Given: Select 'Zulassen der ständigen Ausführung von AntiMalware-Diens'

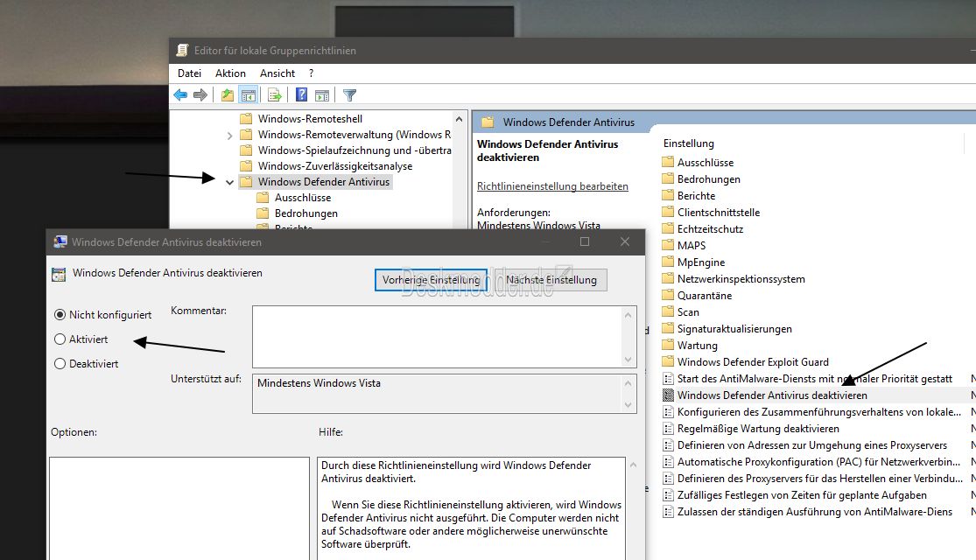Looking at the screenshot, I should (815, 512).
